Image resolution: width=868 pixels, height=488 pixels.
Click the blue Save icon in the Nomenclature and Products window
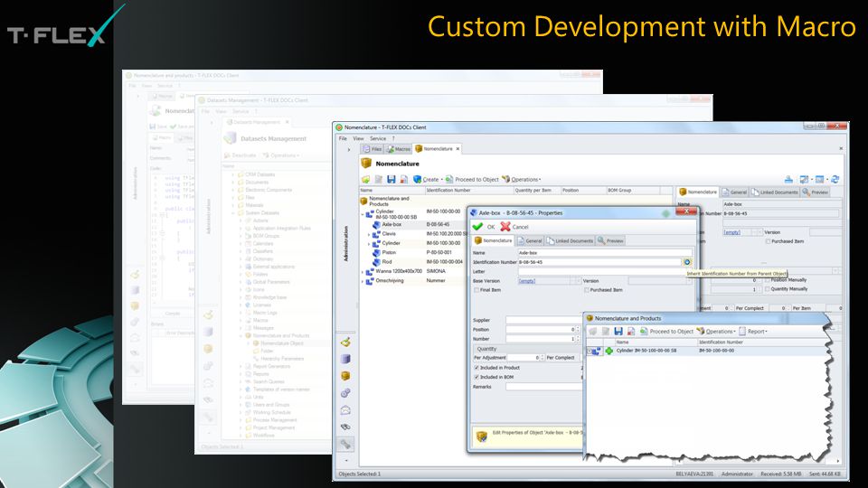click(618, 332)
